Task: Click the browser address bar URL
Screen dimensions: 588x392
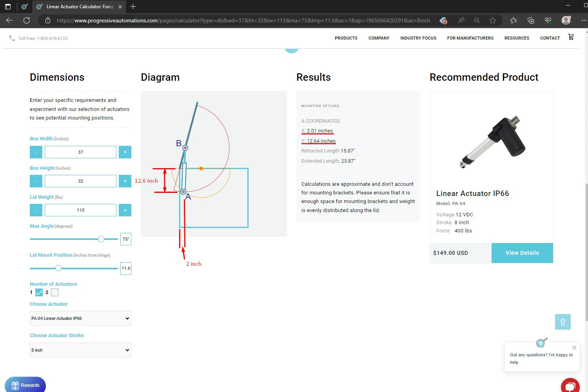Action: 243,20
